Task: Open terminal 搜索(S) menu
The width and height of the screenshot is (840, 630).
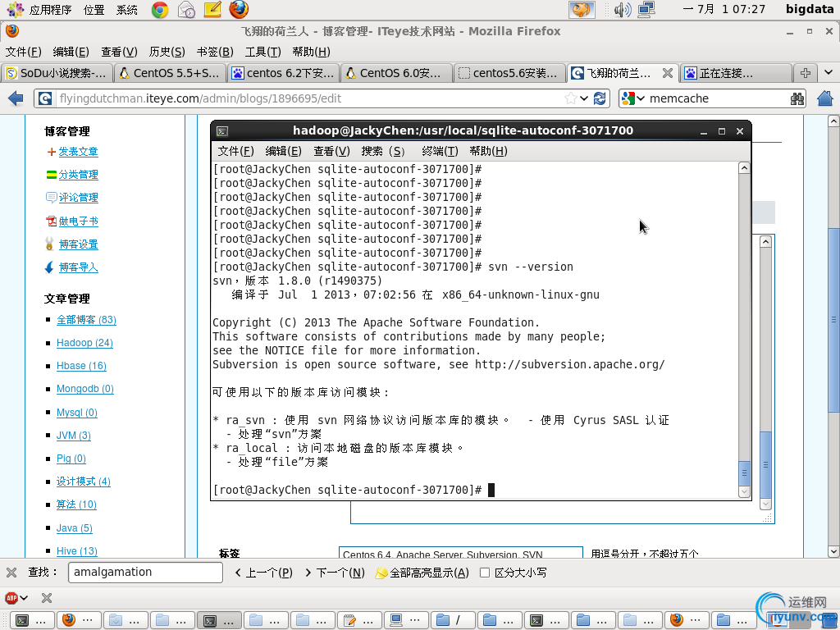Action: coord(383,151)
